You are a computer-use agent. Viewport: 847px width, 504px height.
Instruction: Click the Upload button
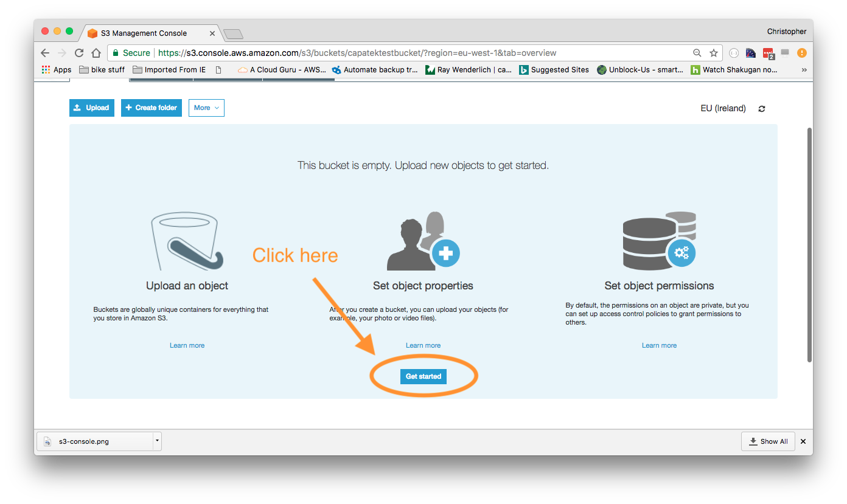click(x=91, y=108)
